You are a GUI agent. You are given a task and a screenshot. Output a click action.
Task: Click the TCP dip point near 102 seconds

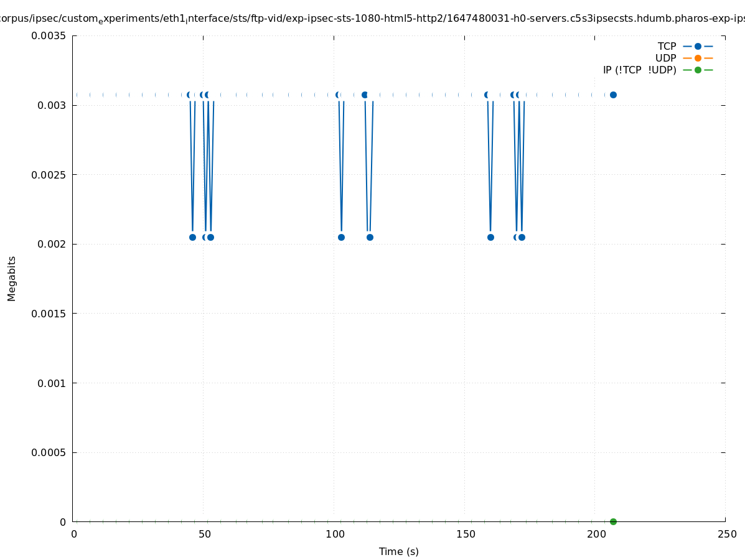pyautogui.click(x=341, y=237)
